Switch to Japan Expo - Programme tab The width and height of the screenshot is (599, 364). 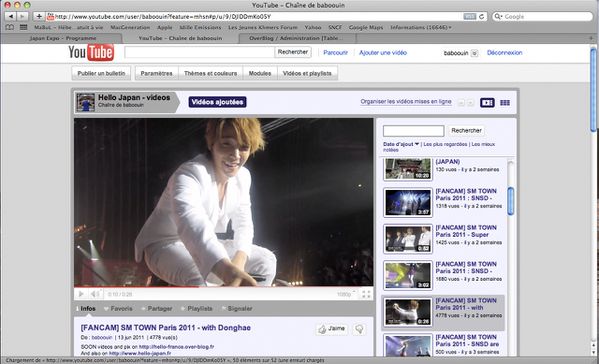point(63,38)
